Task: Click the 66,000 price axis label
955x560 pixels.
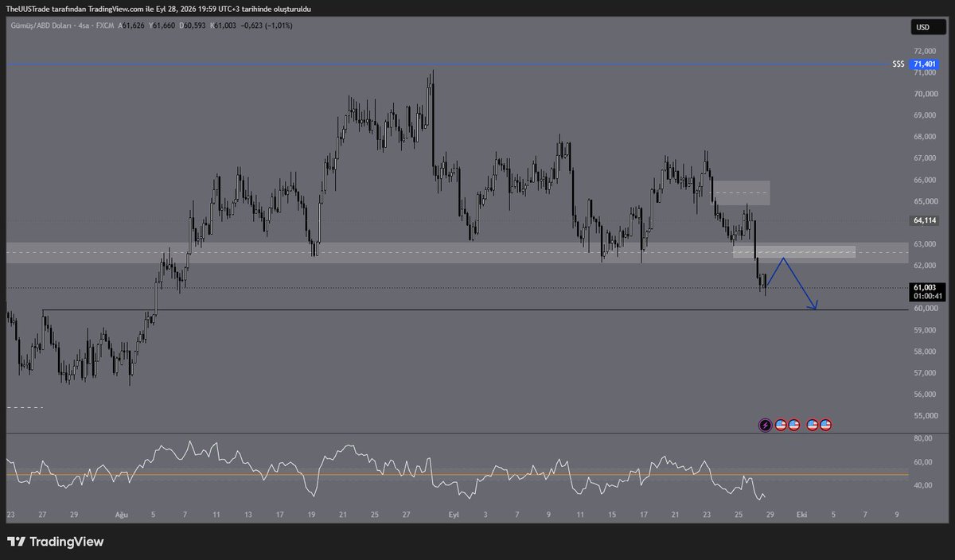Action: [x=926, y=180]
